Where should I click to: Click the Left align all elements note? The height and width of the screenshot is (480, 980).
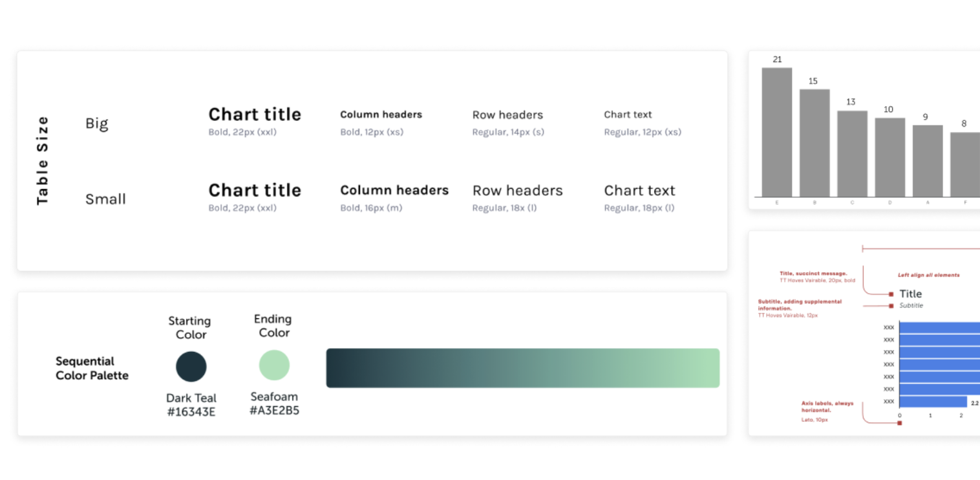click(x=928, y=275)
